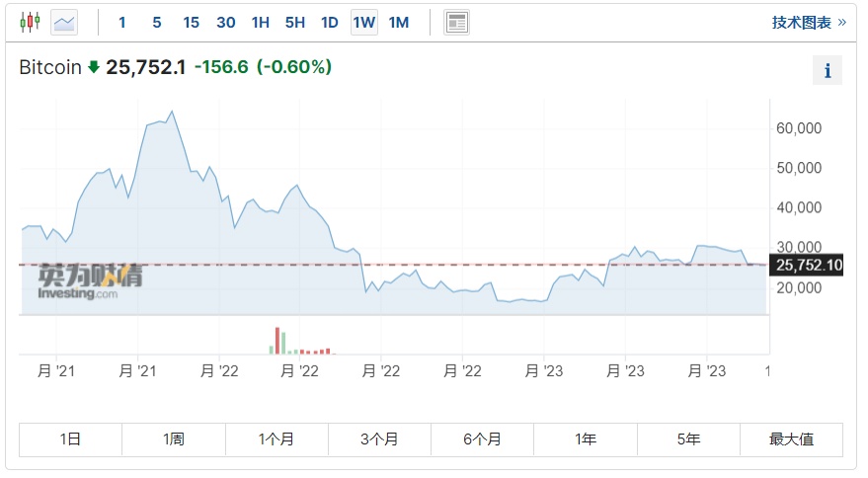
Task: Set interval to 5H
Action: [295, 22]
